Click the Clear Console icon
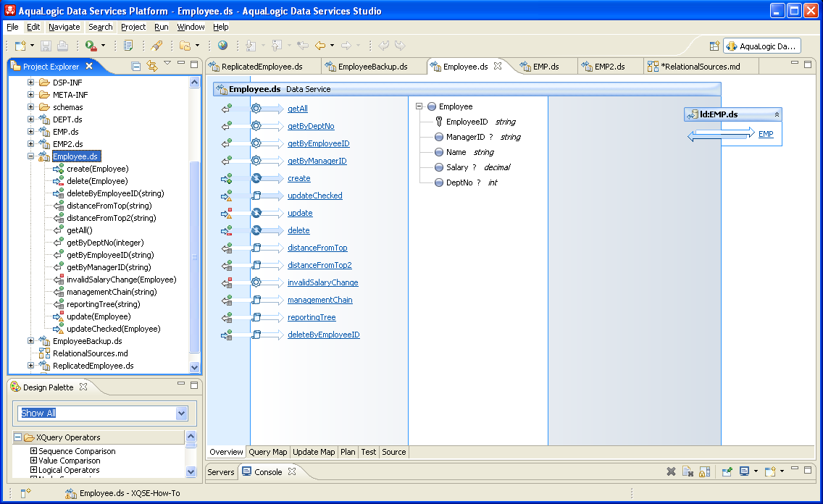823x504 pixels. [x=688, y=471]
